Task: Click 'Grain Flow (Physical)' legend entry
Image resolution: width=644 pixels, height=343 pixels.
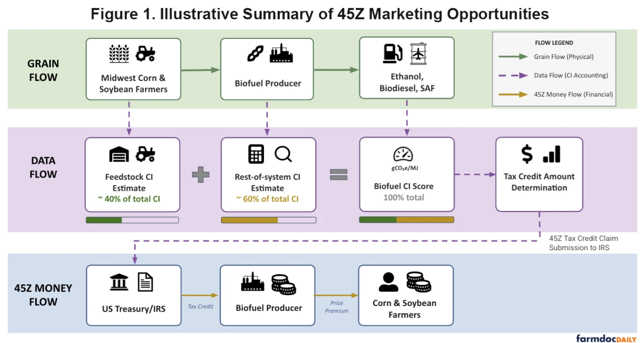Action: [564, 57]
